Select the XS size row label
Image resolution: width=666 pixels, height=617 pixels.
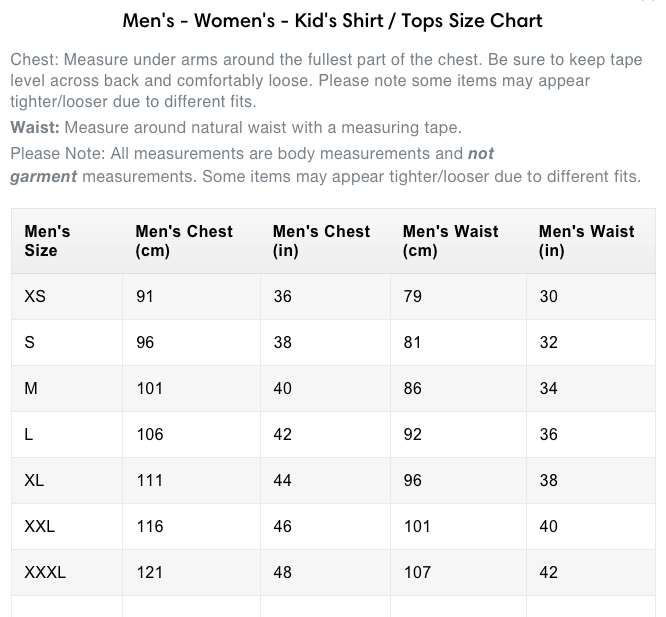click(x=35, y=297)
